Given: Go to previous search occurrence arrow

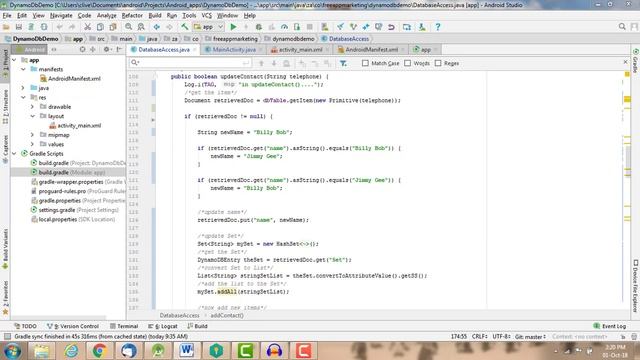Looking at the screenshot, I should (261, 63).
